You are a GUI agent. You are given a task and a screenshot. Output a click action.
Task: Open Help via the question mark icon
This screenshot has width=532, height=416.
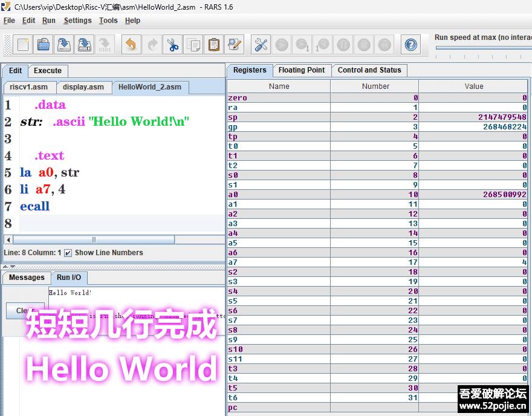(410, 45)
